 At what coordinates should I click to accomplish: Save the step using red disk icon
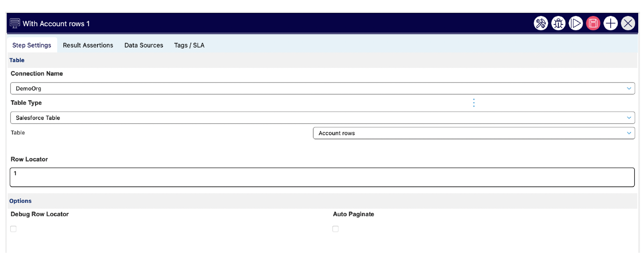(x=593, y=24)
